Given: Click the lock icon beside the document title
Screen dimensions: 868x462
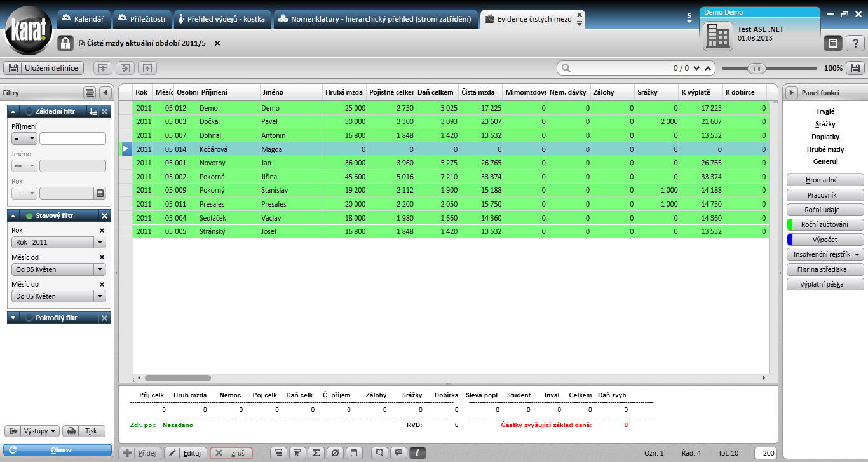Looking at the screenshot, I should pyautogui.click(x=65, y=43).
